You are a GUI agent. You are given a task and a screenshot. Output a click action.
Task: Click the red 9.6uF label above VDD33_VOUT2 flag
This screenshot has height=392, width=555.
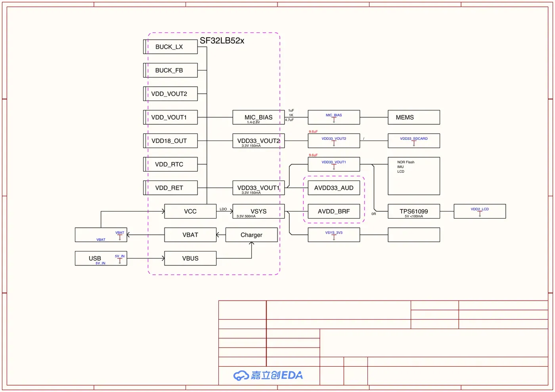click(x=313, y=132)
